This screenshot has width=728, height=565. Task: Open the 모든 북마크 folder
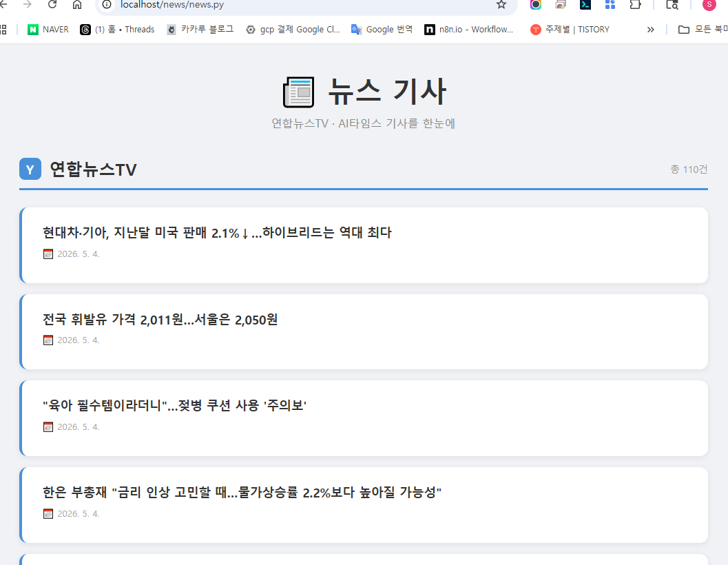[703, 29]
